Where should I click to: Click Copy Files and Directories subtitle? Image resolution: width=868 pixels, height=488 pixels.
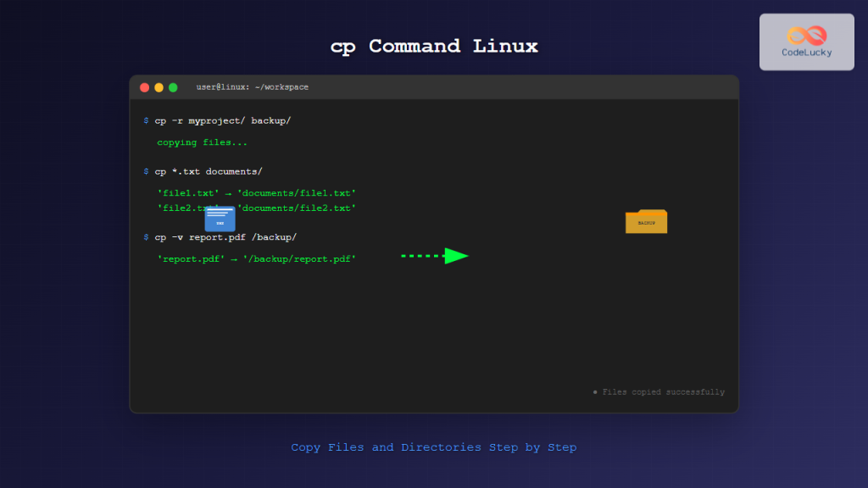(434, 446)
